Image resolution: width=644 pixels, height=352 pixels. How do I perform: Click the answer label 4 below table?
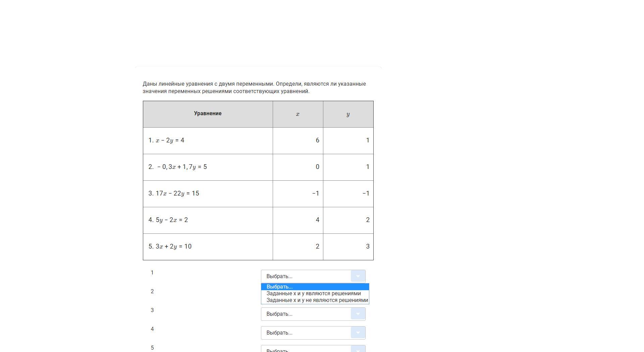click(152, 329)
